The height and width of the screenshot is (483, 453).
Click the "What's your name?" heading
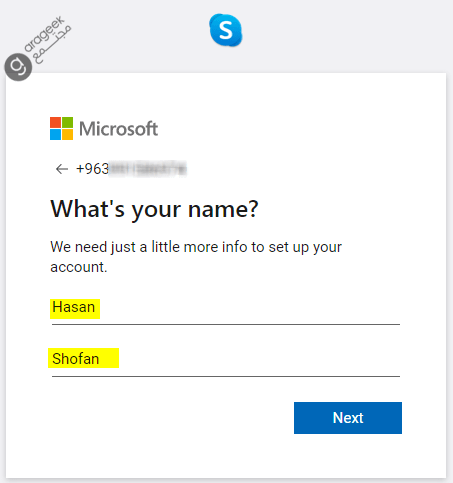point(154,210)
